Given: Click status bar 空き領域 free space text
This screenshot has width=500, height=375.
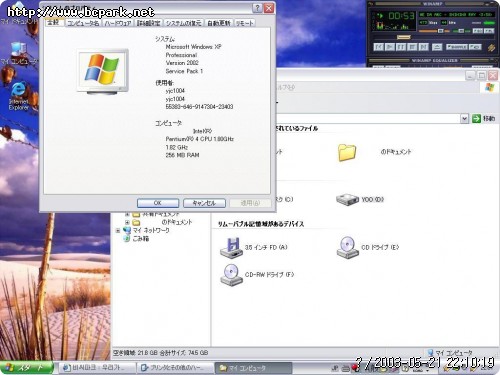Looking at the screenshot, I should click(x=160, y=353).
